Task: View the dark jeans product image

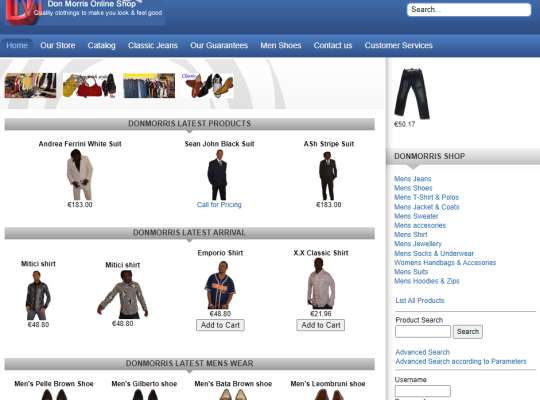Action: click(x=412, y=94)
